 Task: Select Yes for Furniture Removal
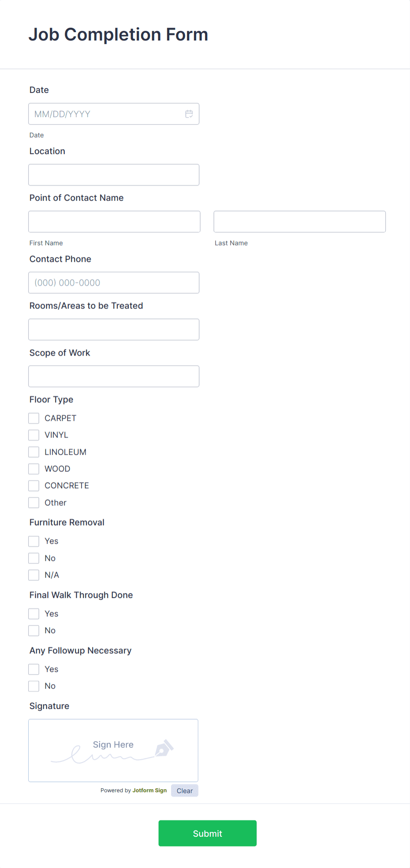(34, 541)
